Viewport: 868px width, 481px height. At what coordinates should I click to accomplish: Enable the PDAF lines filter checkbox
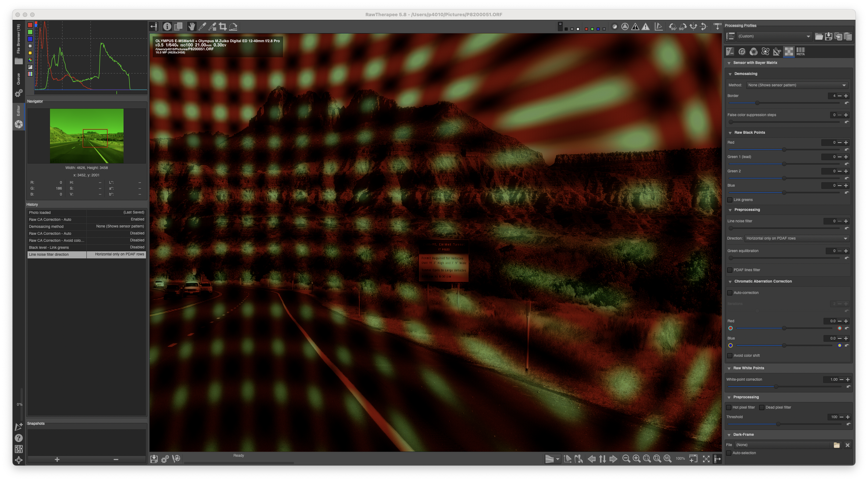[730, 270]
